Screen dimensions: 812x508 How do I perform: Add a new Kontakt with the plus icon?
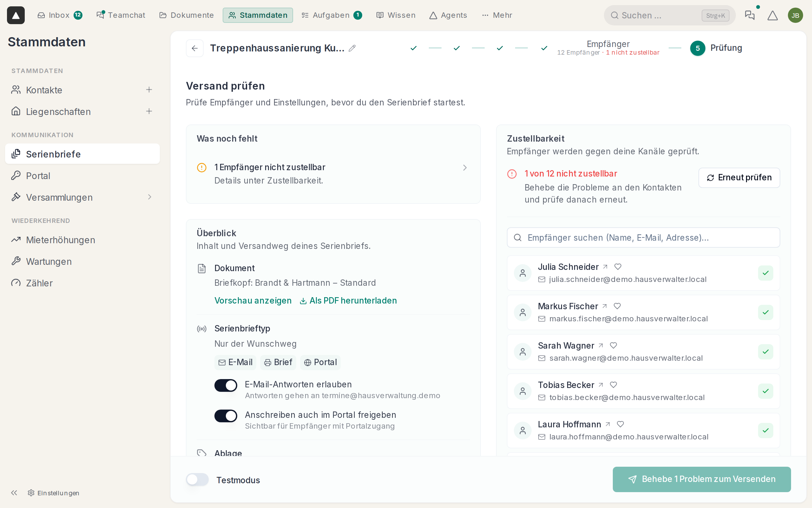pyautogui.click(x=149, y=90)
